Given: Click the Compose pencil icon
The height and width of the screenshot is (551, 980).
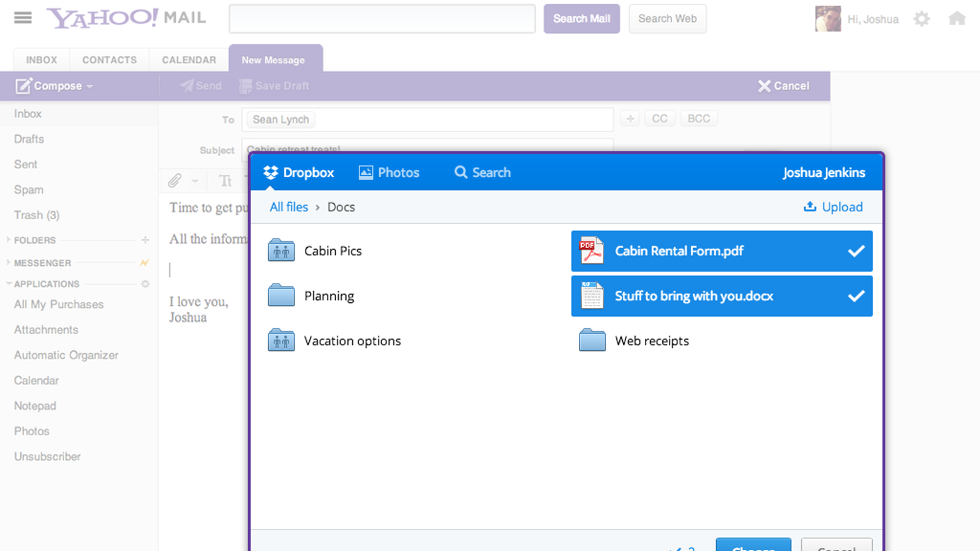Looking at the screenshot, I should (x=23, y=86).
